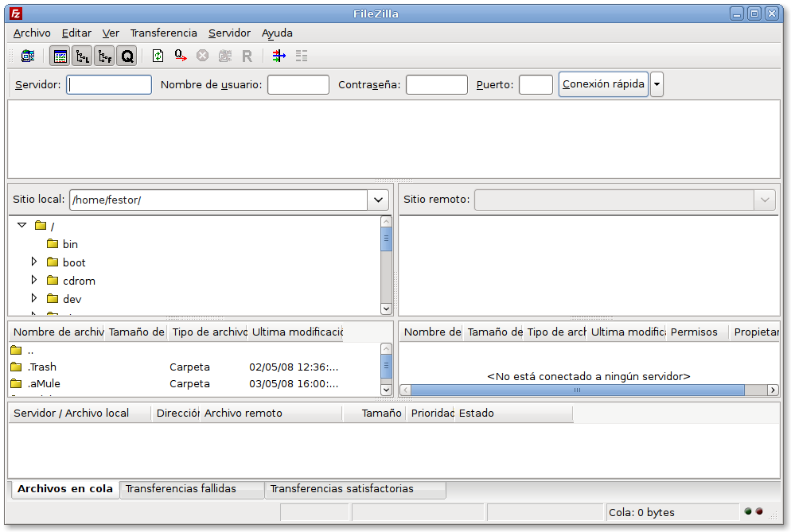Toggle remote directory tree view
791x532 pixels.
104,56
